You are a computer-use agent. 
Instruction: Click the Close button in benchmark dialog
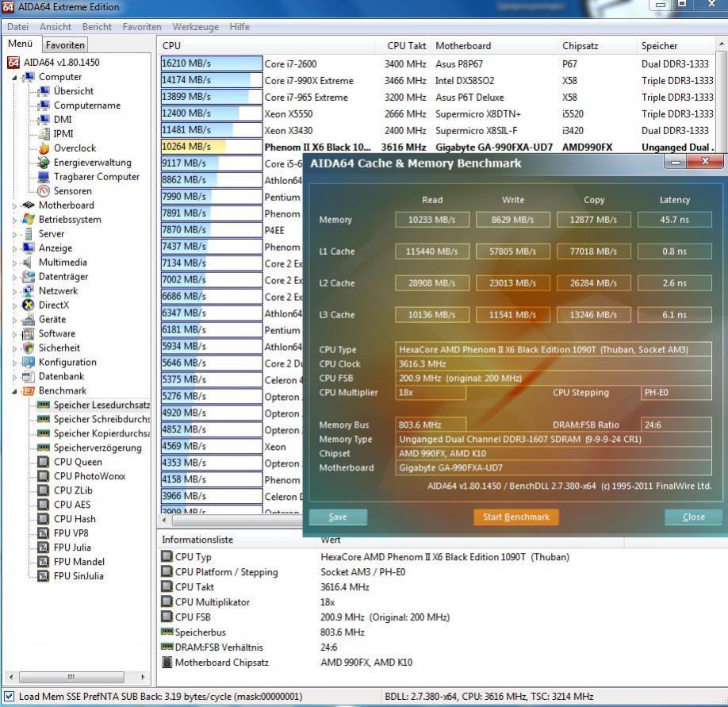(693, 517)
